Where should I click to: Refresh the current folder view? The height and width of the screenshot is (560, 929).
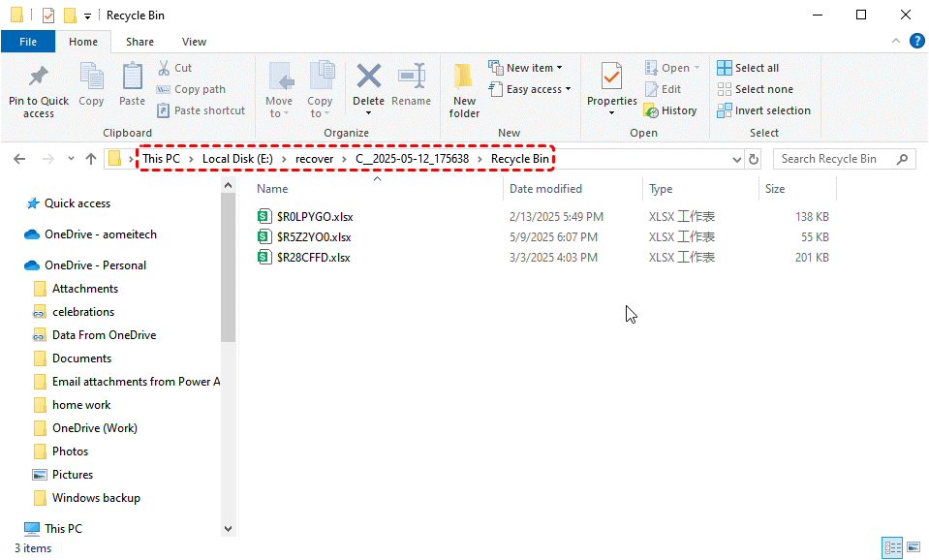point(754,159)
